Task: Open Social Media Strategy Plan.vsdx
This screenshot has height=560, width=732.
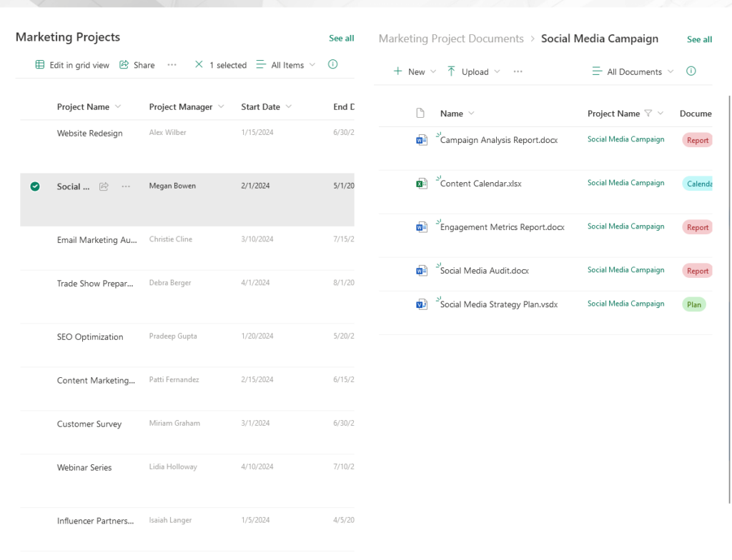Action: tap(499, 304)
